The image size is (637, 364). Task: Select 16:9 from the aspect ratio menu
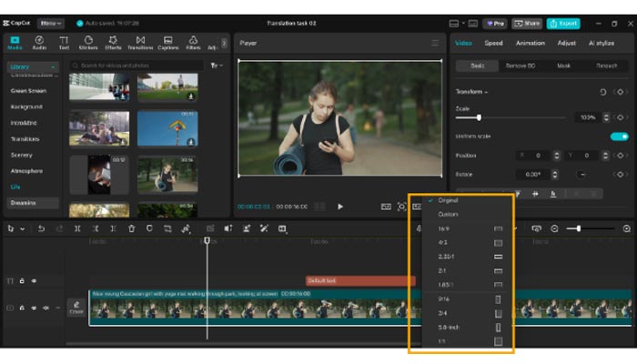(442, 229)
